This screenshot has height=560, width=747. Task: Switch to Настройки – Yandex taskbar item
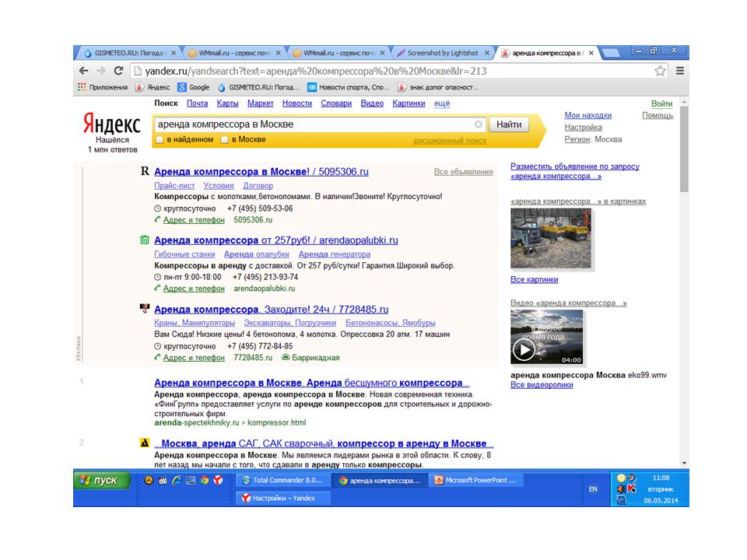pyautogui.click(x=283, y=498)
